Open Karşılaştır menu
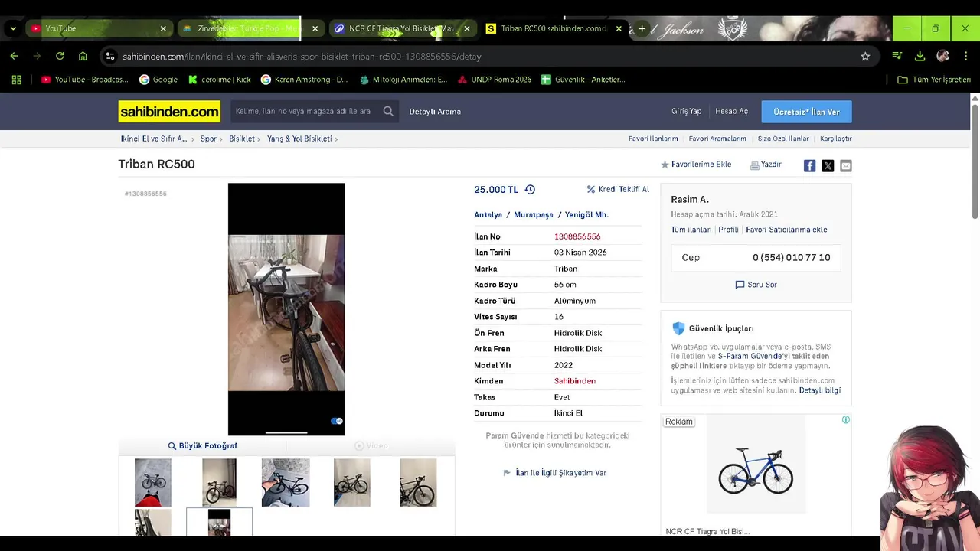 tap(835, 139)
